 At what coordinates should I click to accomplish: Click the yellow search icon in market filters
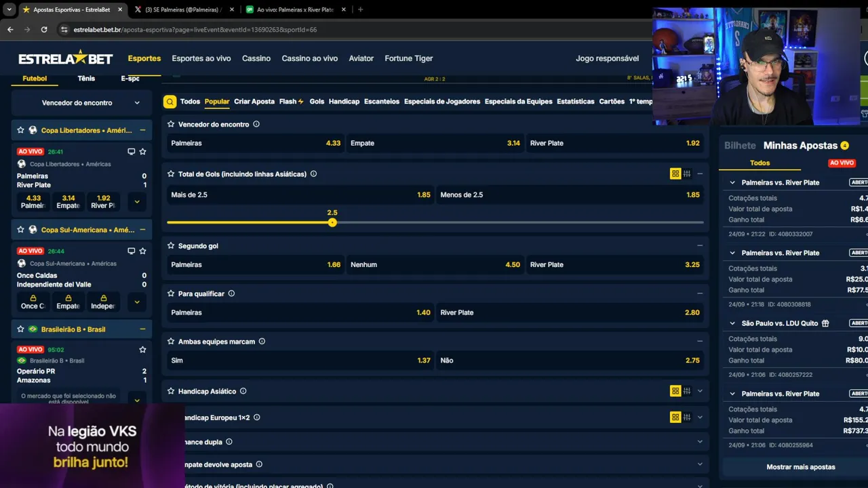click(x=170, y=102)
